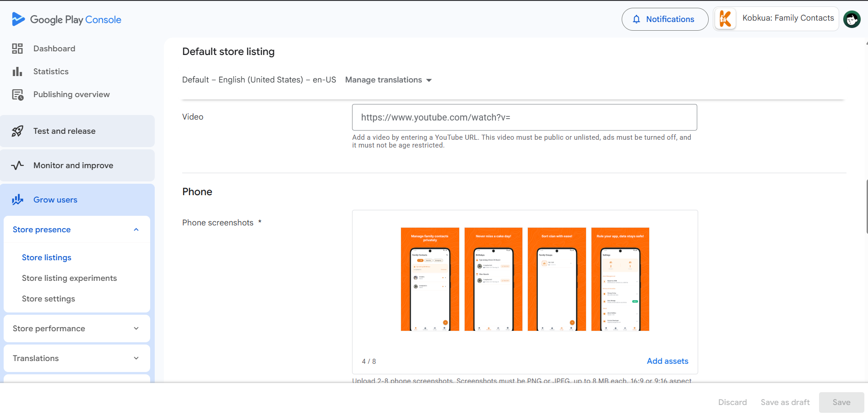The width and height of the screenshot is (868, 416).
Task: Select the Monitor and improve pulse icon
Action: coord(17,165)
